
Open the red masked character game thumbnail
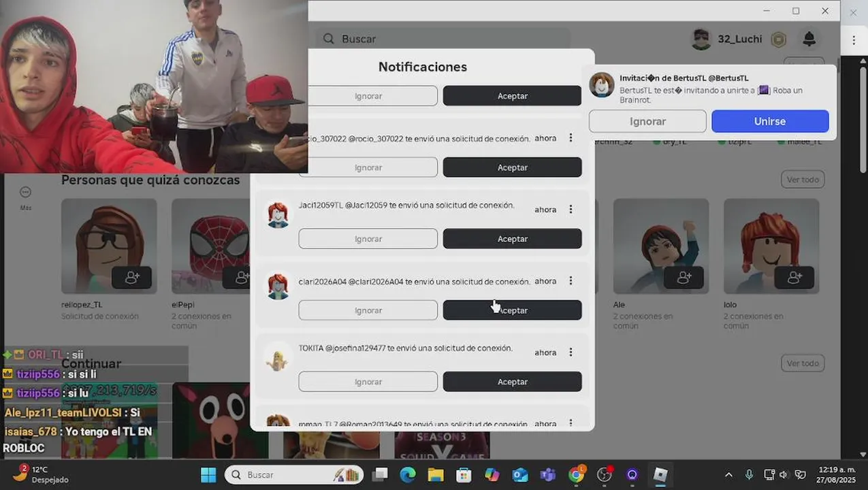(220, 421)
